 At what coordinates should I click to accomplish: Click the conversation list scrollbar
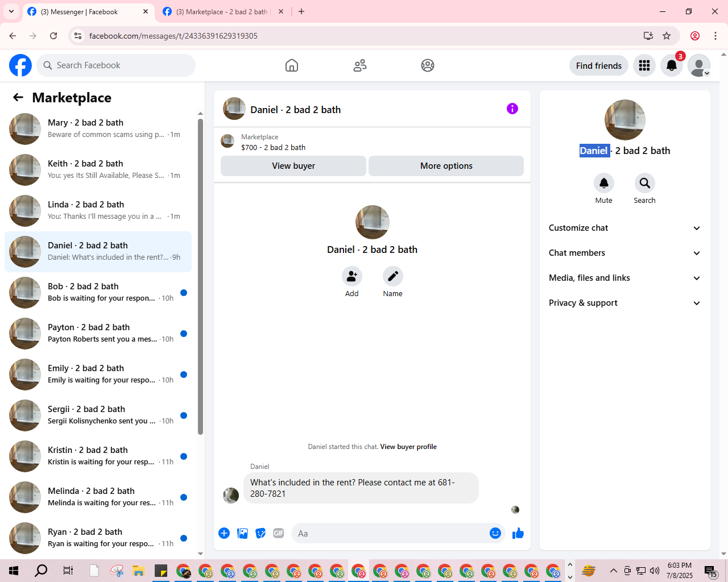tap(200, 277)
